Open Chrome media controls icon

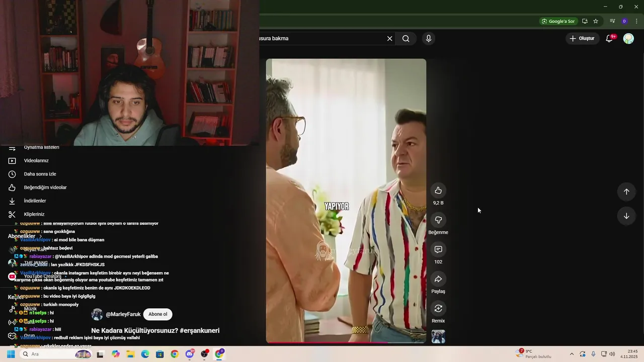[612, 21]
